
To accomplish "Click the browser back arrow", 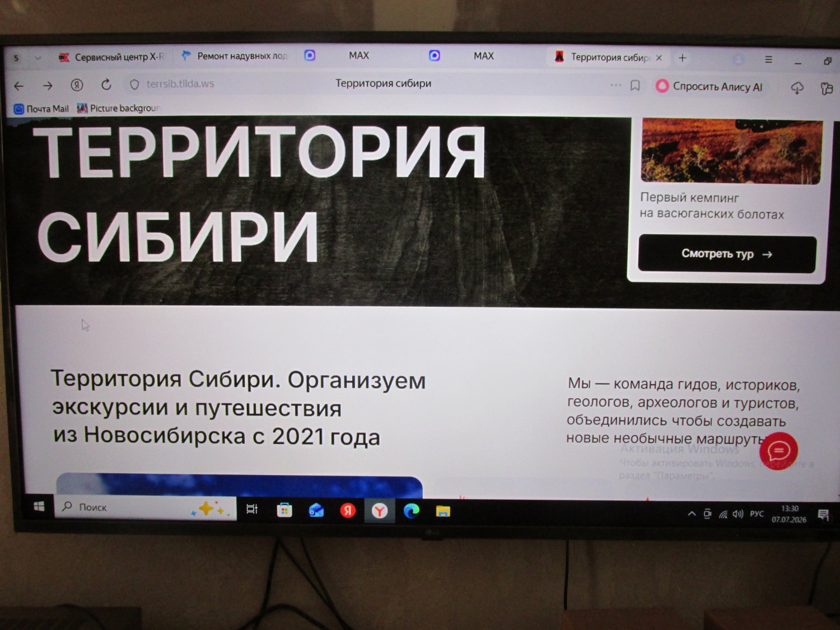I will point(19,86).
